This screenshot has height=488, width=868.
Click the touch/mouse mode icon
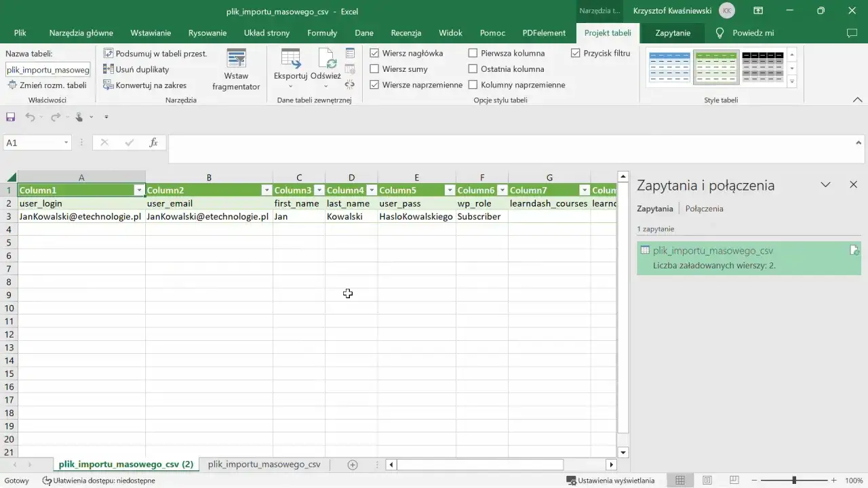click(x=79, y=117)
